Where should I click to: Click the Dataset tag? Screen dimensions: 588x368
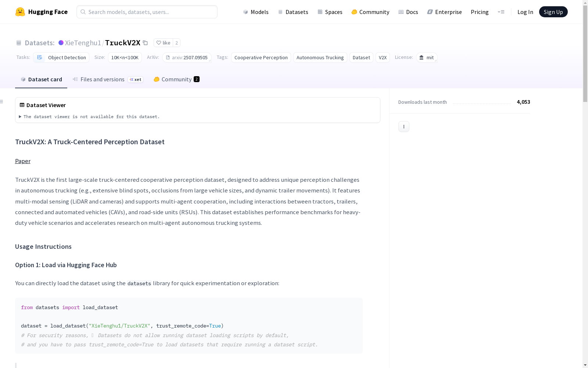click(361, 57)
